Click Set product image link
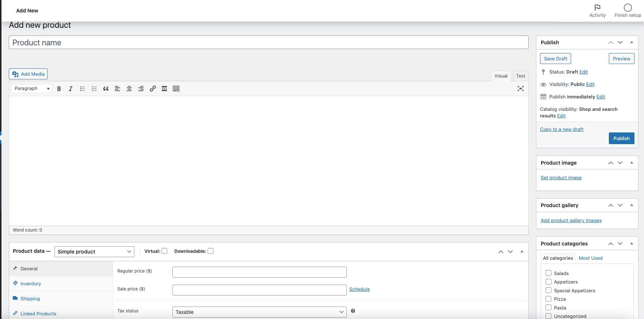 (561, 178)
